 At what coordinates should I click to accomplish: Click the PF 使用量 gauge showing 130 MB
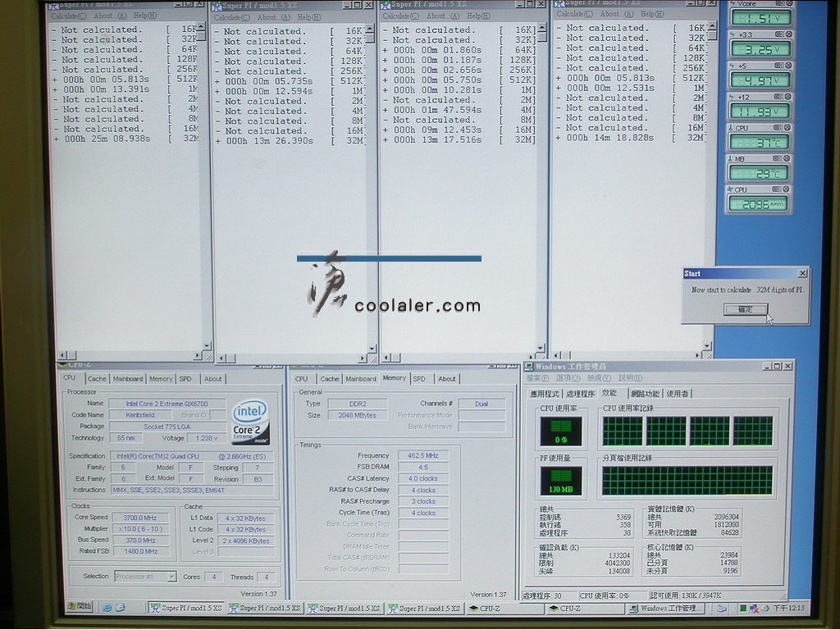(561, 481)
